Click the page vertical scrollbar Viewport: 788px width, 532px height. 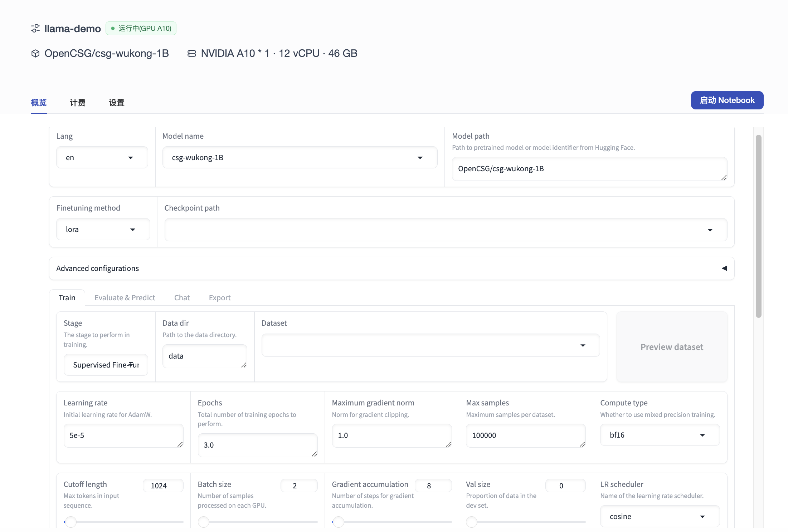coord(758,226)
